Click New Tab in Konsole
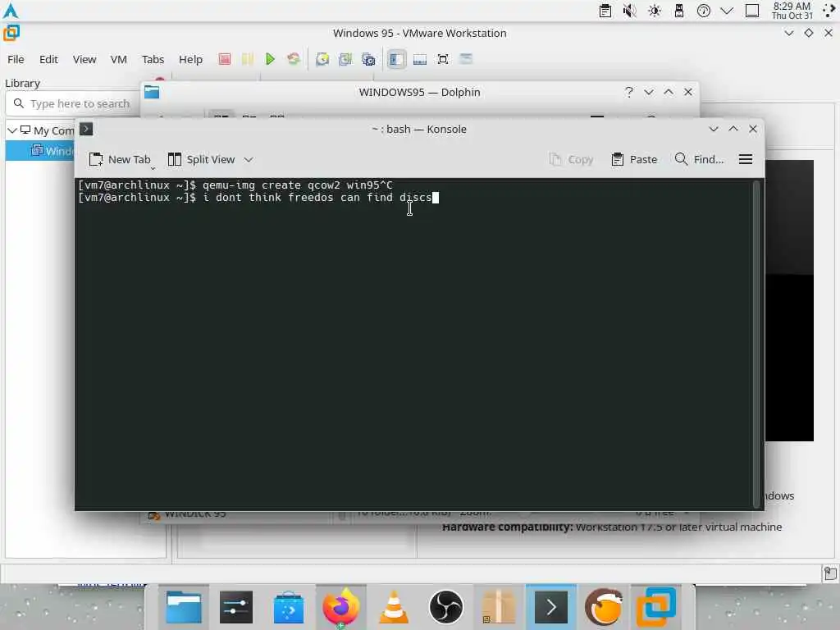 120,160
